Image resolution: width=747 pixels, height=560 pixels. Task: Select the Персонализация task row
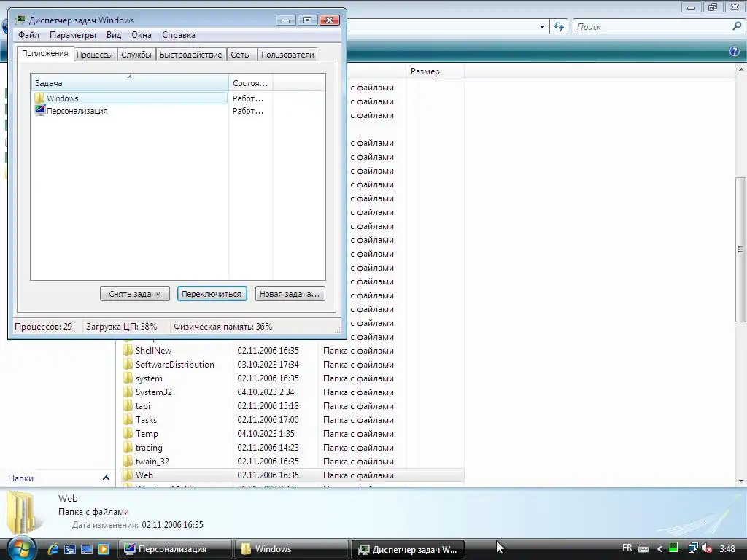point(130,111)
